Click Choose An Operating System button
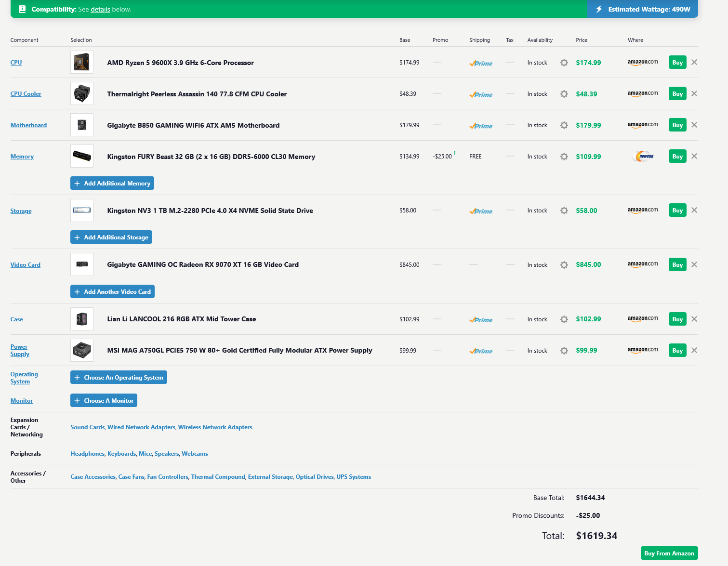Image resolution: width=728 pixels, height=566 pixels. (x=119, y=377)
